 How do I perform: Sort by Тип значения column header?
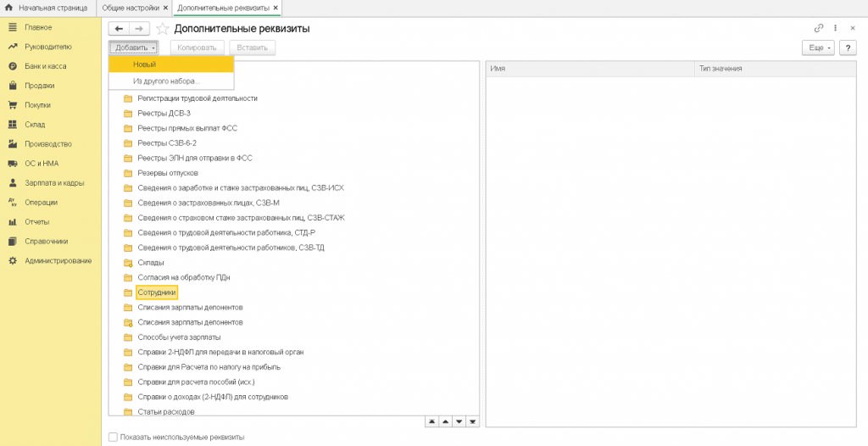tap(776, 69)
